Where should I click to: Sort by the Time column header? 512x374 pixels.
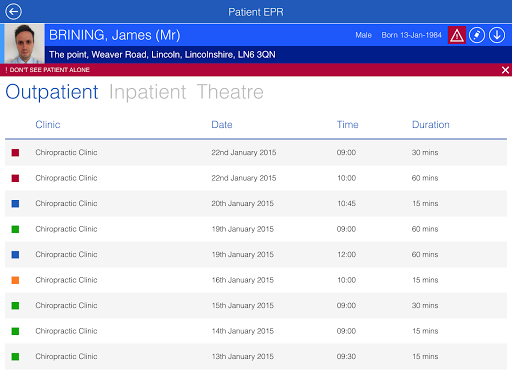347,125
